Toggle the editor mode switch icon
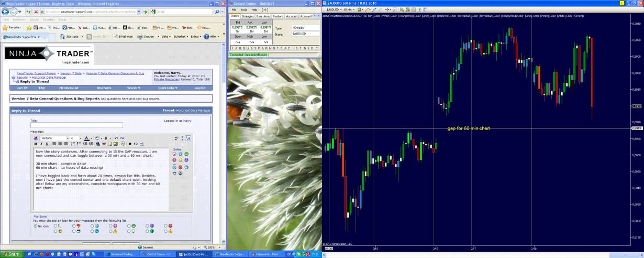Image resolution: width=644 pixels, height=258 pixels. [x=188, y=138]
